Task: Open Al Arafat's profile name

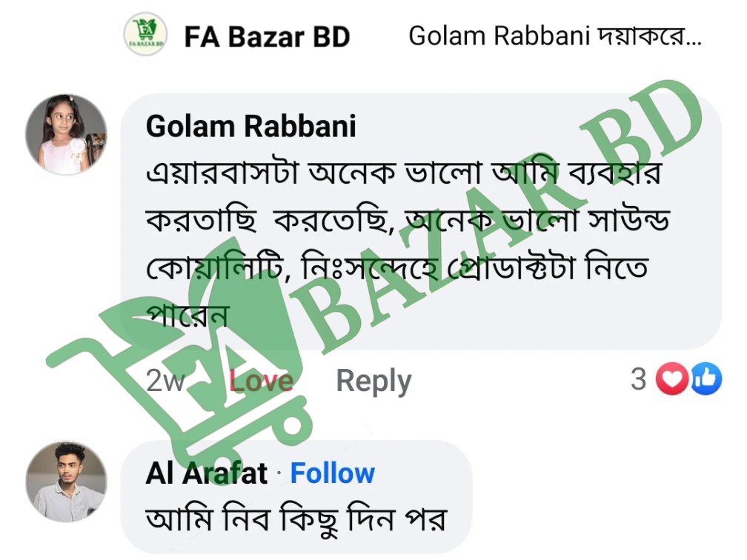Action: pyautogui.click(x=206, y=473)
